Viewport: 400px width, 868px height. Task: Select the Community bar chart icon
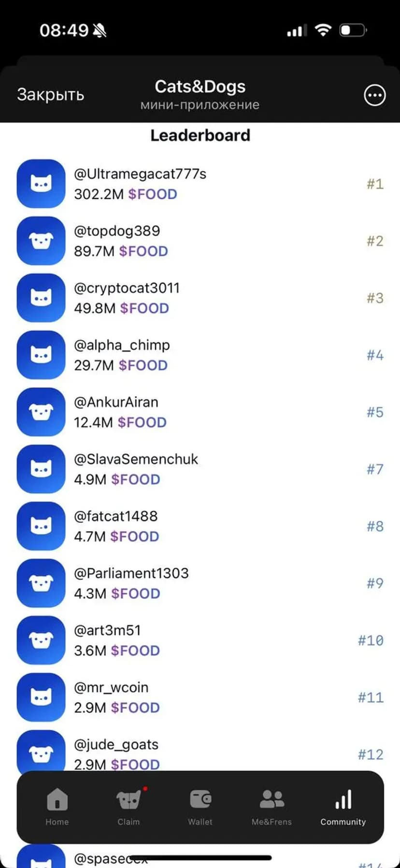[343, 799]
